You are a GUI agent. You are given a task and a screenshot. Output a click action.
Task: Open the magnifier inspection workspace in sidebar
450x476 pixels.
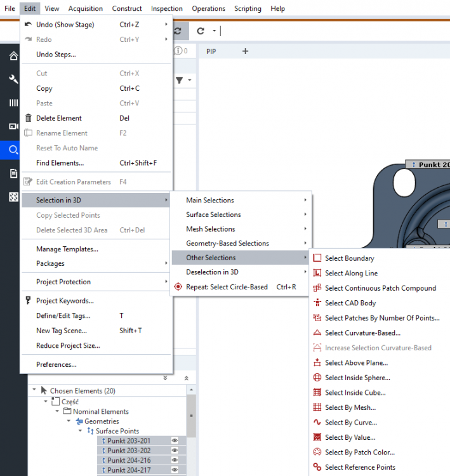[x=13, y=150]
